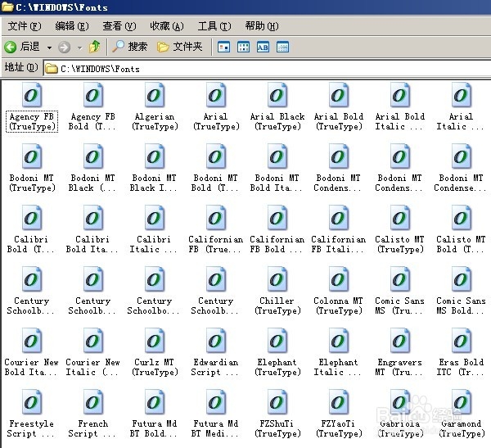Open the 收藏(A) menu
491x448 pixels.
click(167, 26)
